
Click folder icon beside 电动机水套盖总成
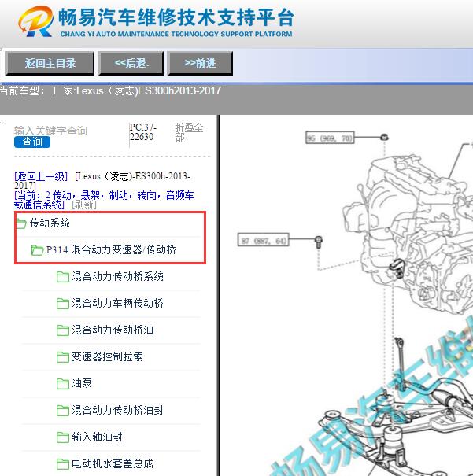click(63, 464)
